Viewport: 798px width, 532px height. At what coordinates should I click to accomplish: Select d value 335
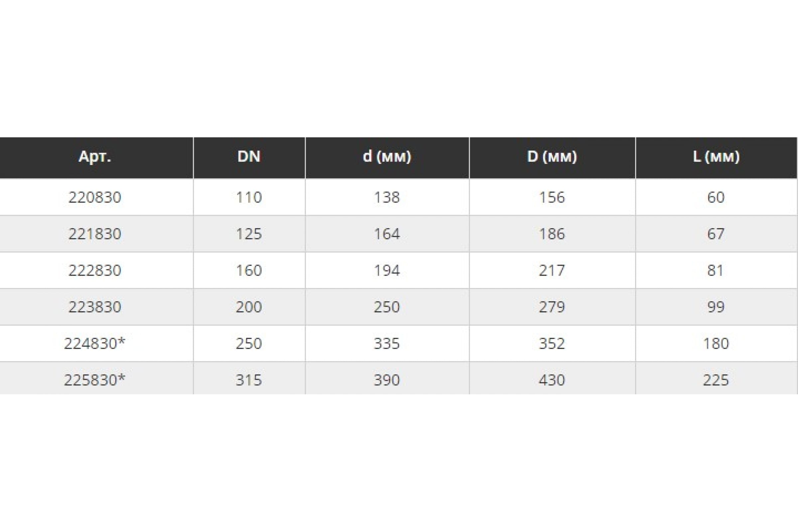387,343
